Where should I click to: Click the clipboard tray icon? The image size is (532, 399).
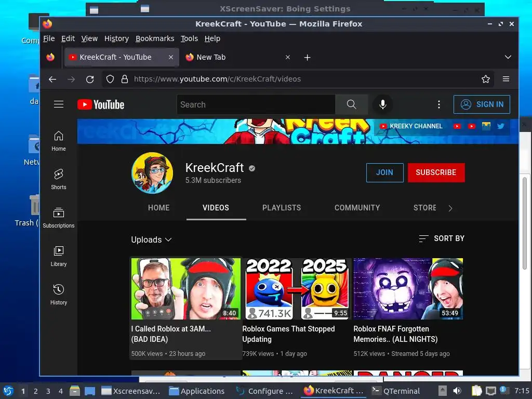(477, 391)
